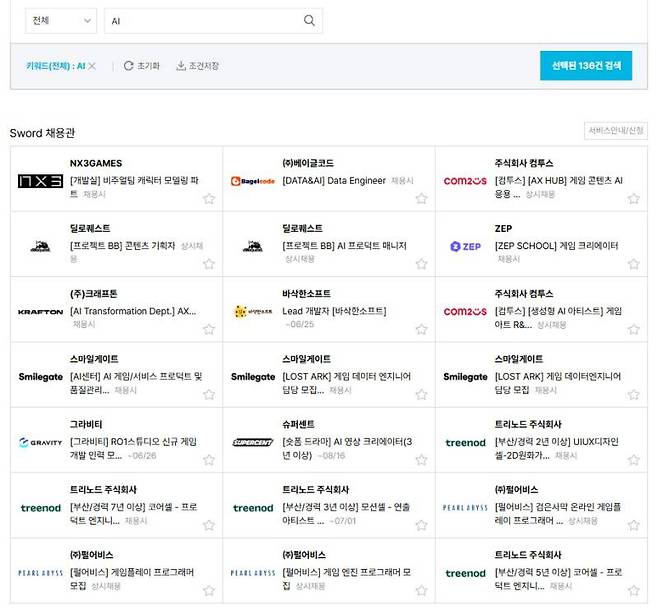Star 트리노드 경력 5년 이상 posting
This screenshot has height=615, width=658.
tap(634, 591)
